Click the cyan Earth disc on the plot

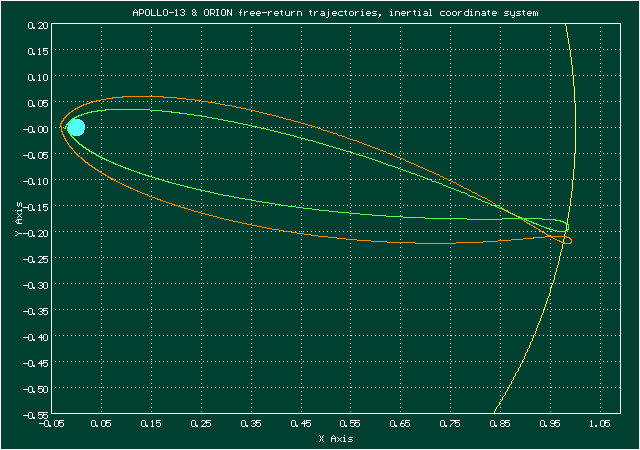coord(76,127)
